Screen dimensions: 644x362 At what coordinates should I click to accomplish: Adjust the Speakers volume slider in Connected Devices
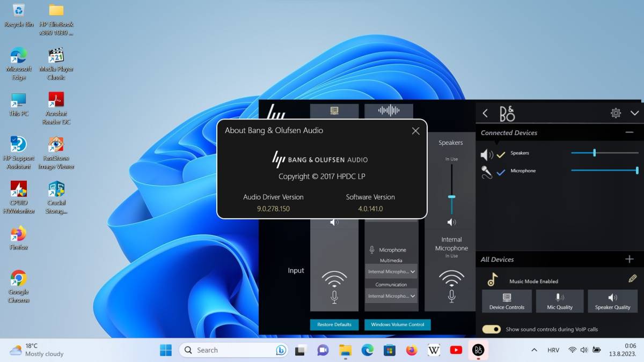tap(604, 153)
